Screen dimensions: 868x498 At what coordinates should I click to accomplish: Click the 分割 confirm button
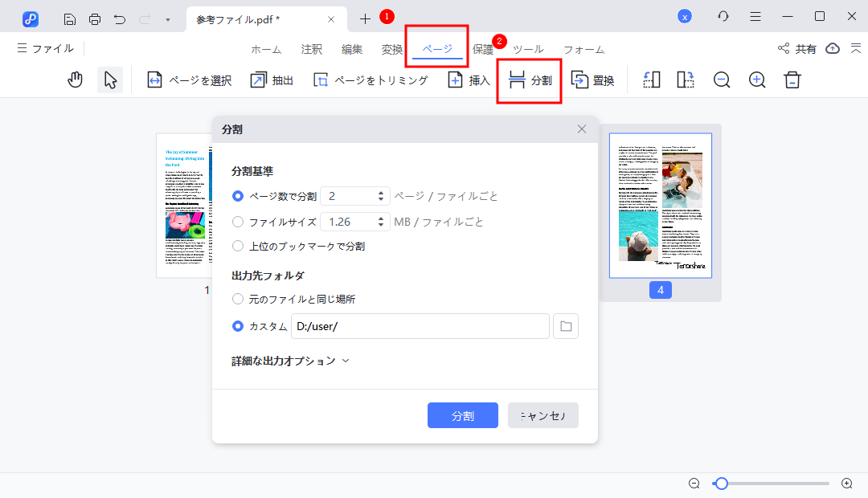[x=462, y=414]
